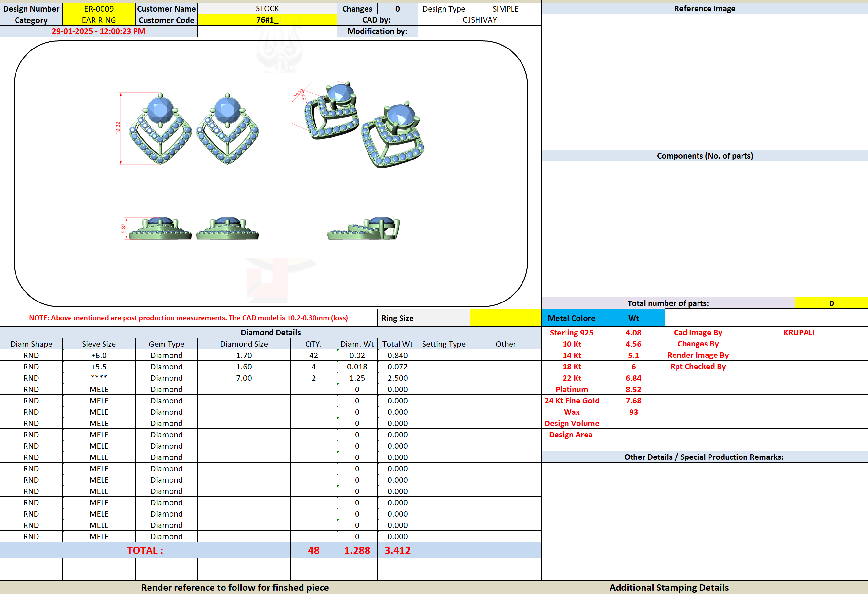Select diamond size 7.00 cell
The image size is (868, 594).
[244, 378]
